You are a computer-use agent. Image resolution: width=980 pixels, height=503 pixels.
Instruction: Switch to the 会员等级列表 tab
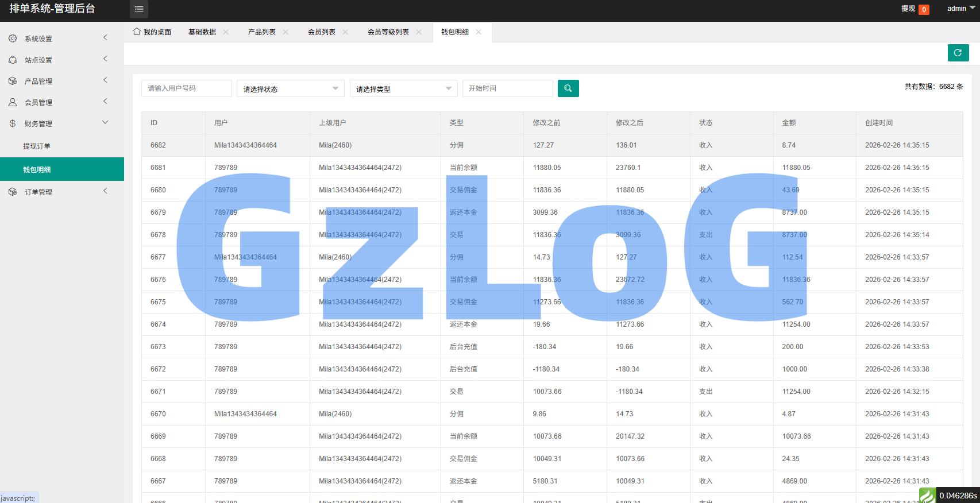click(388, 32)
